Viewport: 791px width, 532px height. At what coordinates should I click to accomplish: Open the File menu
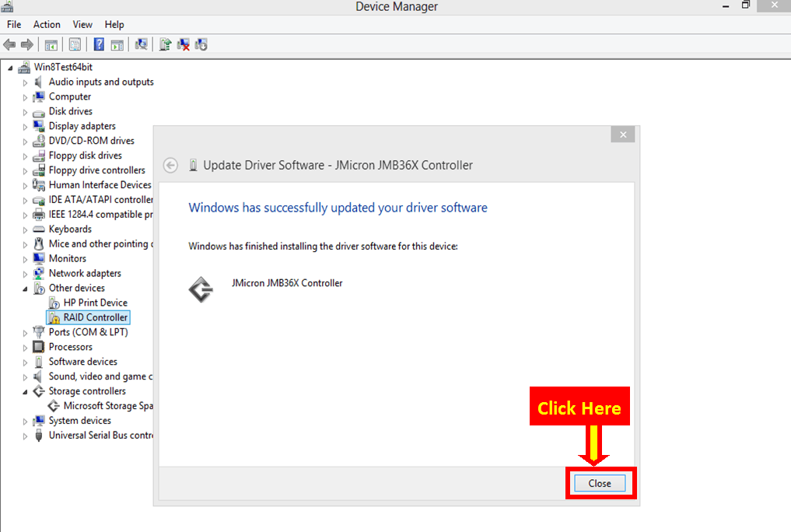tap(14, 25)
